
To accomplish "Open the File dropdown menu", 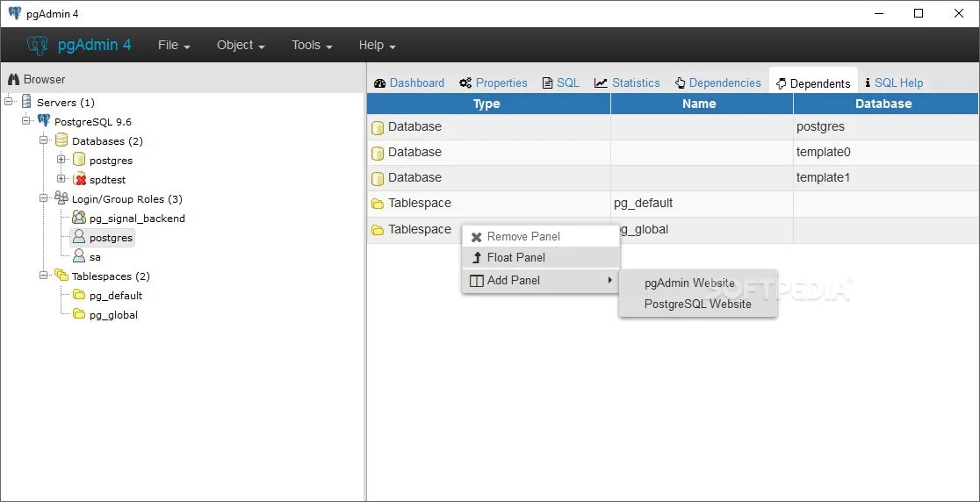I will pos(175,45).
